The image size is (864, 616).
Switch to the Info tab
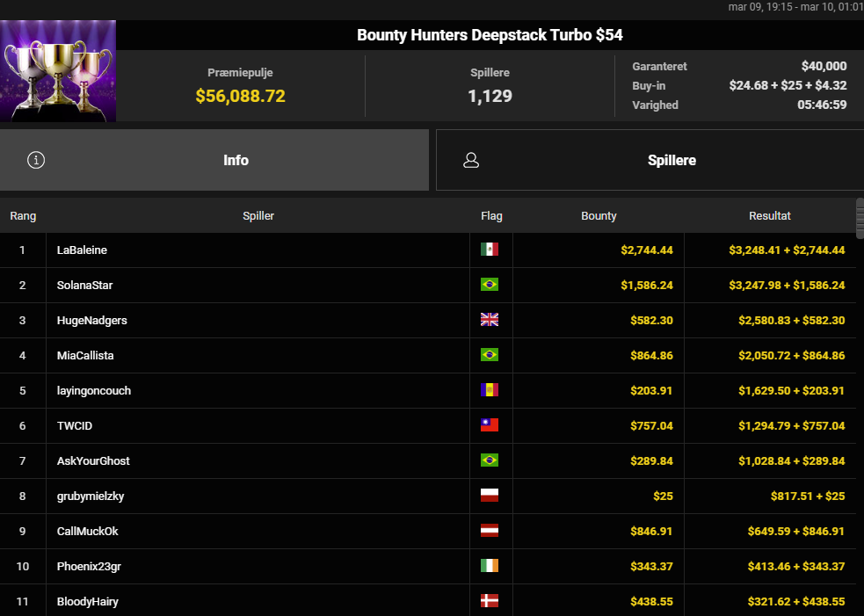[236, 160]
